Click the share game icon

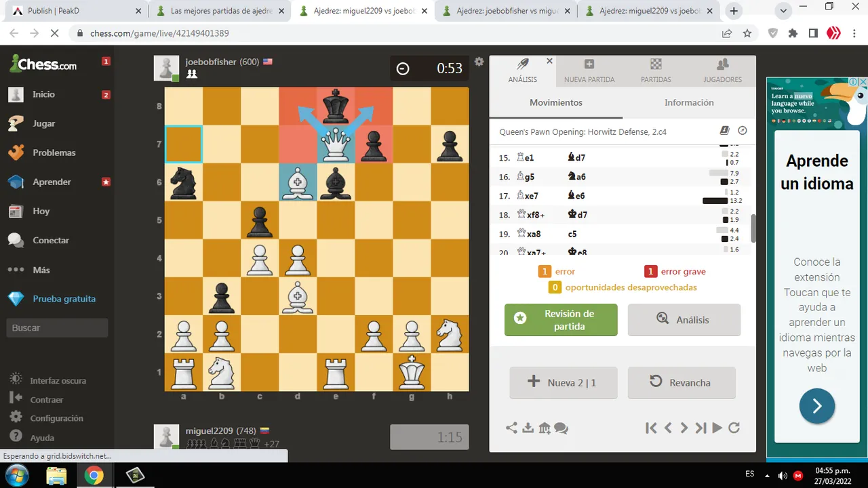click(511, 428)
